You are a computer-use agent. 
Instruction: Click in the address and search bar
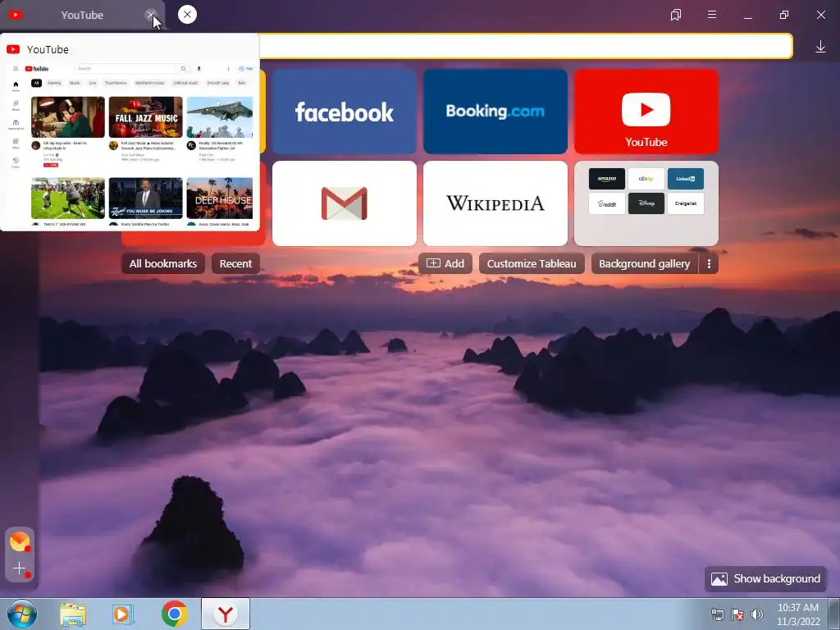[x=525, y=46]
